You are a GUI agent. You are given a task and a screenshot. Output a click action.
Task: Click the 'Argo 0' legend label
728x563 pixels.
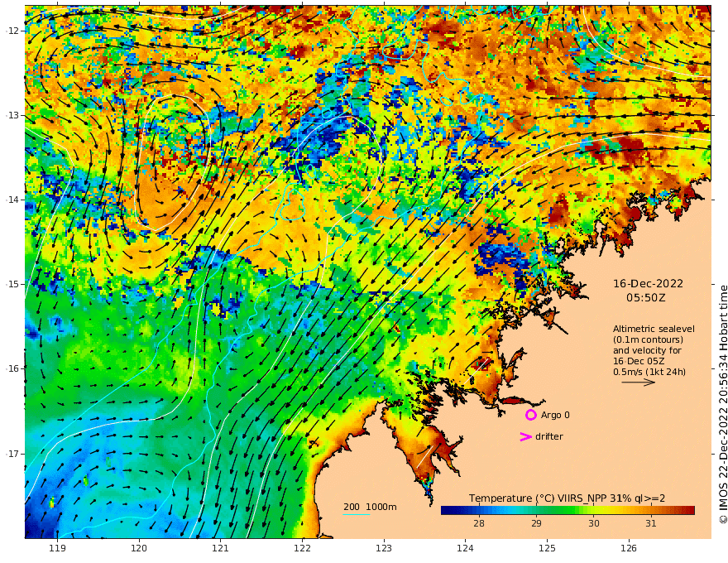[555, 415]
